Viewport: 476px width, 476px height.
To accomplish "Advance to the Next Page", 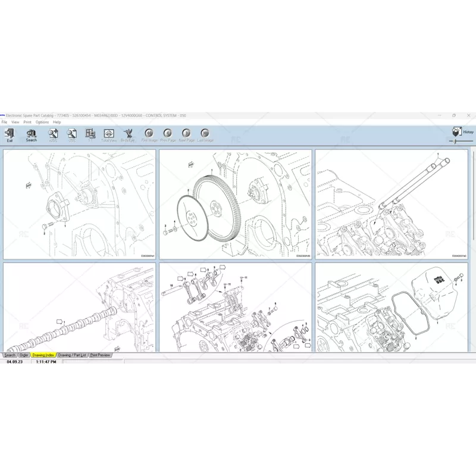I will [x=186, y=134].
